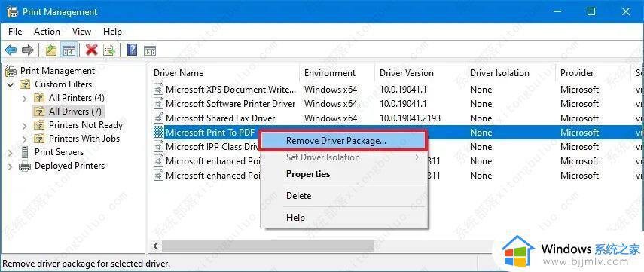
Task: Select Deployed Printers tree item
Action: (69, 166)
